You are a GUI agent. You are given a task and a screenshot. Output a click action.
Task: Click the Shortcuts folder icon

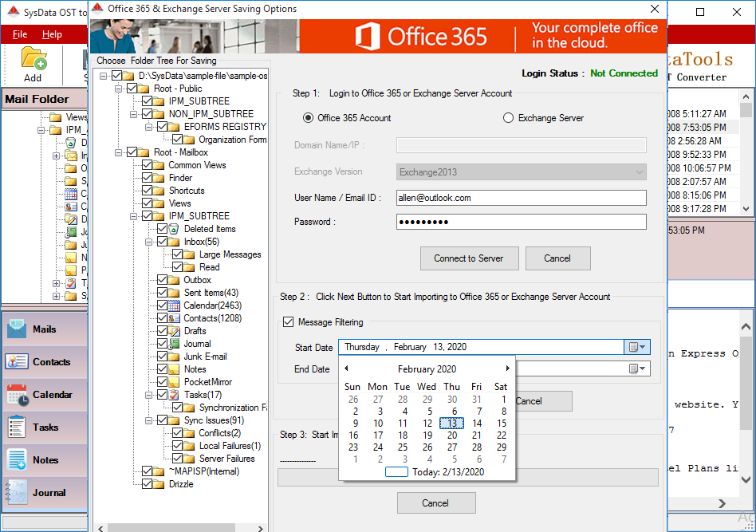pos(159,191)
